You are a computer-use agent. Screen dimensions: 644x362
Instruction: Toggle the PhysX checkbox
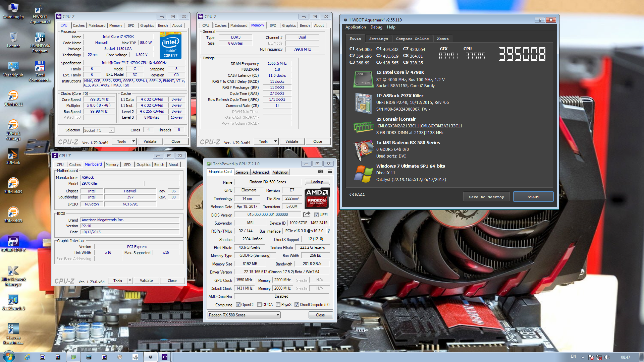(x=278, y=305)
